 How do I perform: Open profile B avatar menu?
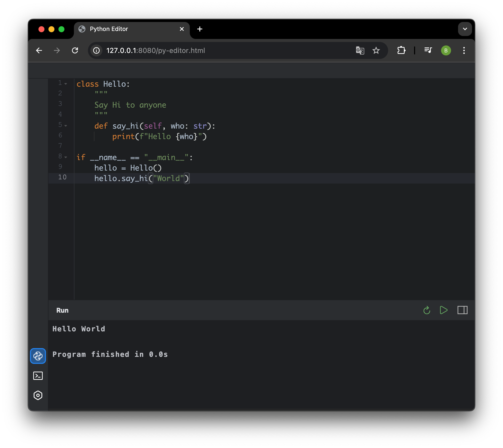click(446, 50)
